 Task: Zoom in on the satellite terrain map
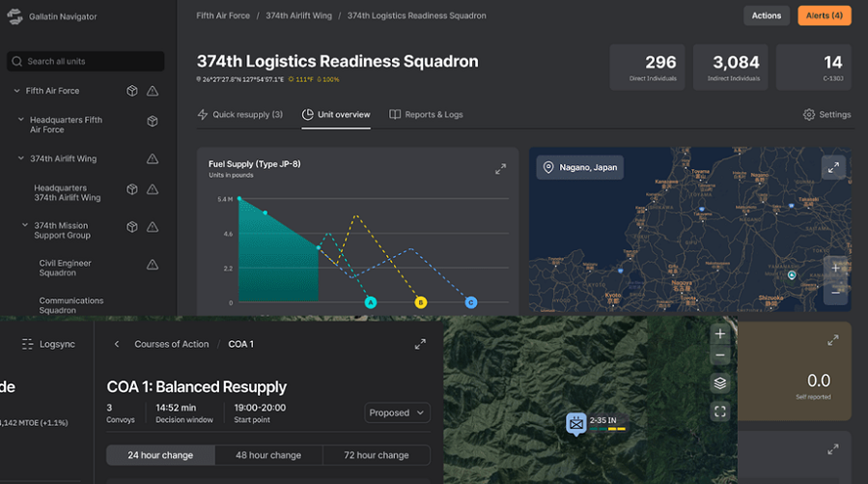(x=719, y=334)
